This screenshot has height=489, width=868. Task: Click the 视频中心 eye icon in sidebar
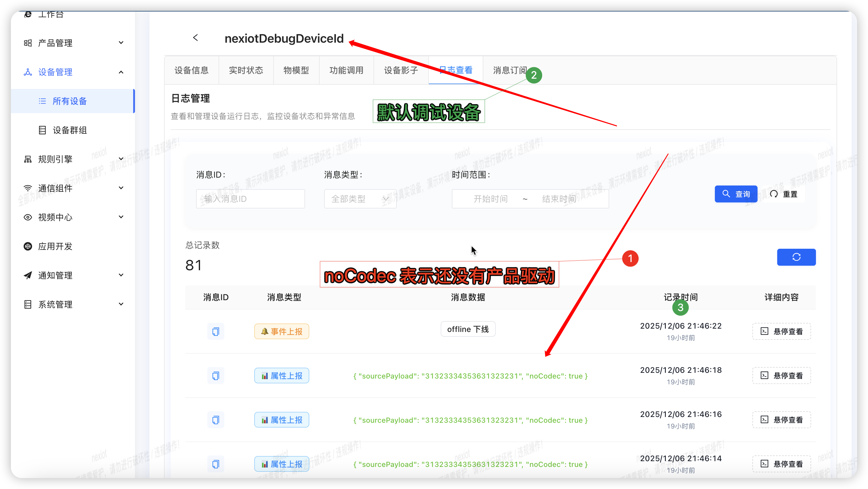coord(28,217)
